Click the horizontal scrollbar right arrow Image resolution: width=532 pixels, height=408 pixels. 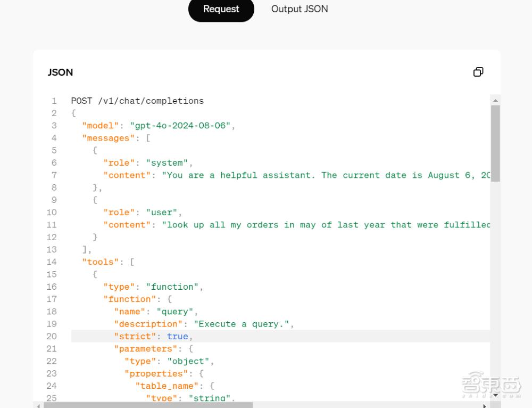(485, 406)
